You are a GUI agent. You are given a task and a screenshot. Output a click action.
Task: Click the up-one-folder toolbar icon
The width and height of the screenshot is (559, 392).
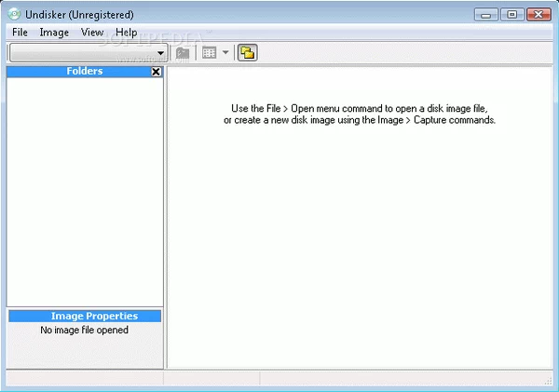coord(183,53)
